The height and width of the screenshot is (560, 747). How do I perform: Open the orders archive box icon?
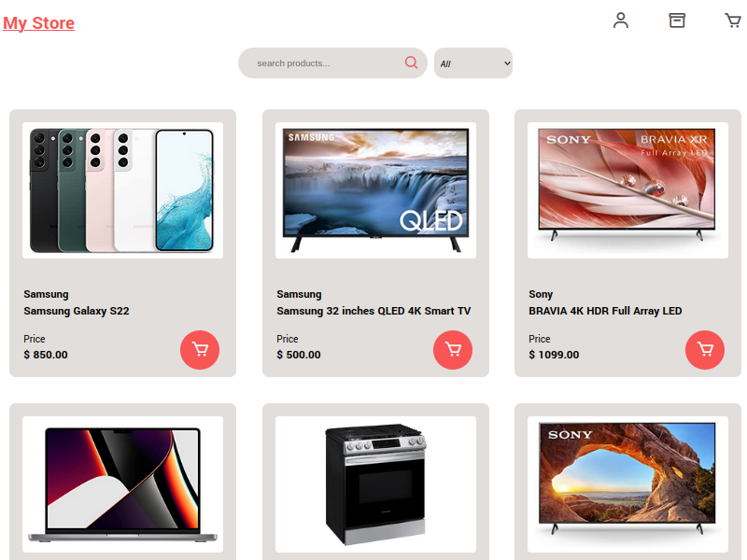(x=676, y=21)
